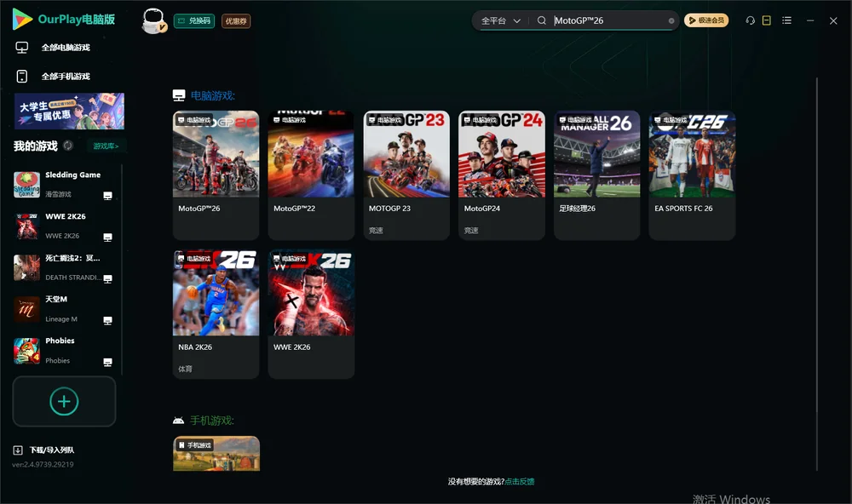Click the PC icon on Death Stranding row
Viewport: 852px width, 504px height.
point(107,279)
